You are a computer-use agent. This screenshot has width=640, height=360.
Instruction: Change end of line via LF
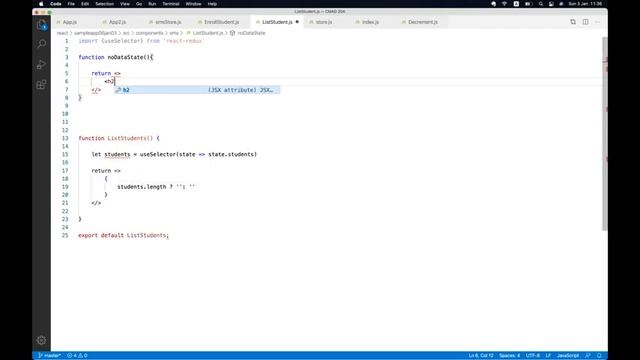click(x=548, y=356)
